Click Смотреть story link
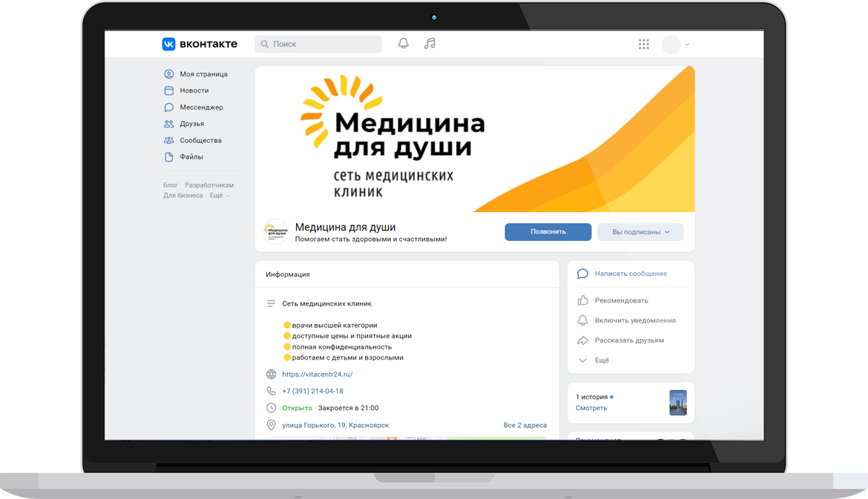Viewport: 868px width, 499px height. click(591, 408)
